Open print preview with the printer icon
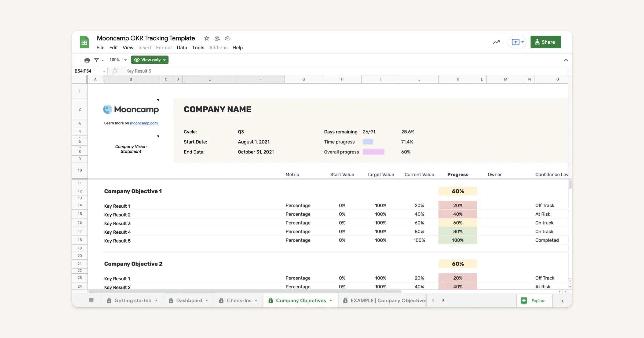Image resolution: width=644 pixels, height=338 pixels. (87, 60)
